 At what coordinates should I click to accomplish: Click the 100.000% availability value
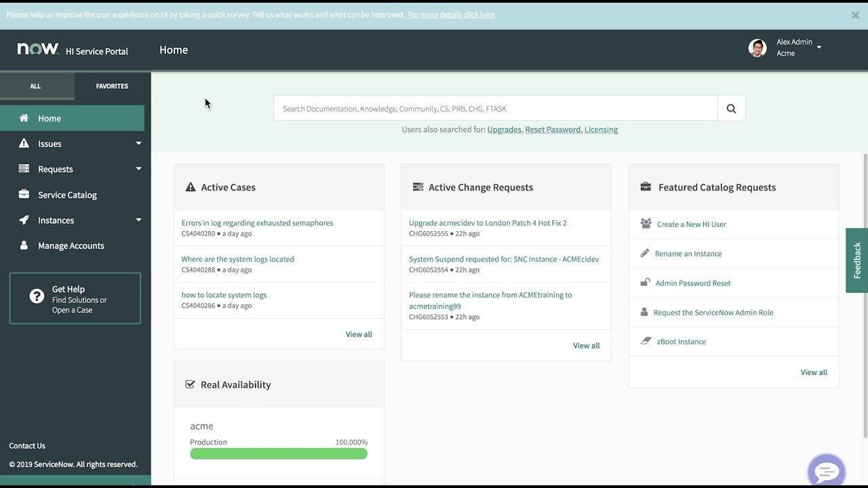pyautogui.click(x=351, y=442)
